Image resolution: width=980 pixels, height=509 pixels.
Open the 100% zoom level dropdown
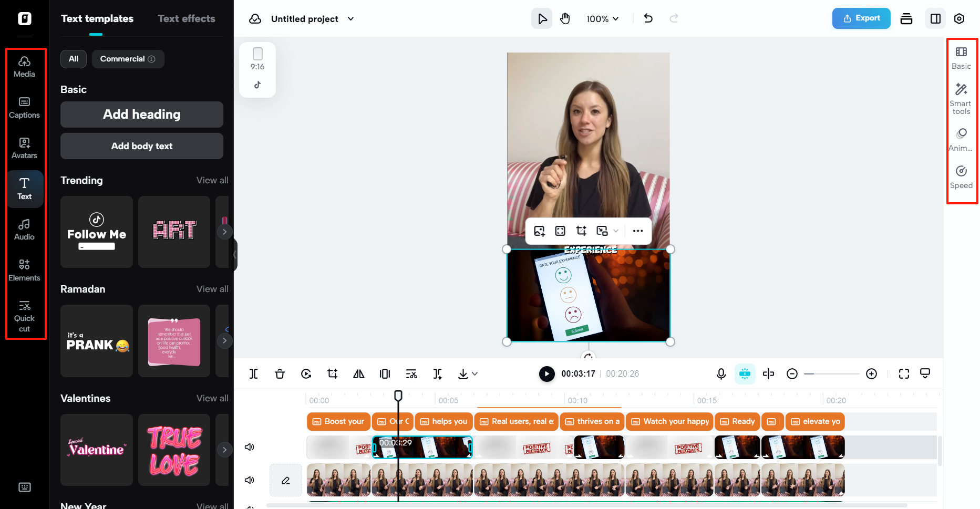pos(602,18)
